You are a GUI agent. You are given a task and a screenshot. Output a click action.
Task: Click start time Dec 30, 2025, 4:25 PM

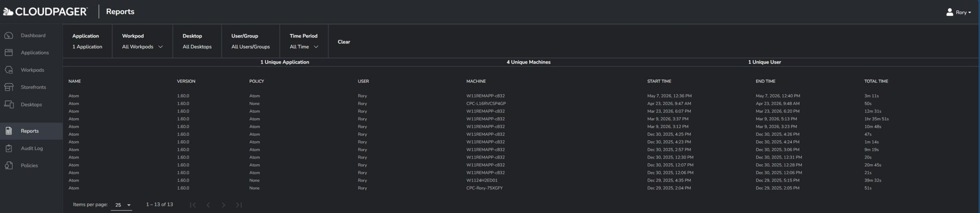pos(669,134)
